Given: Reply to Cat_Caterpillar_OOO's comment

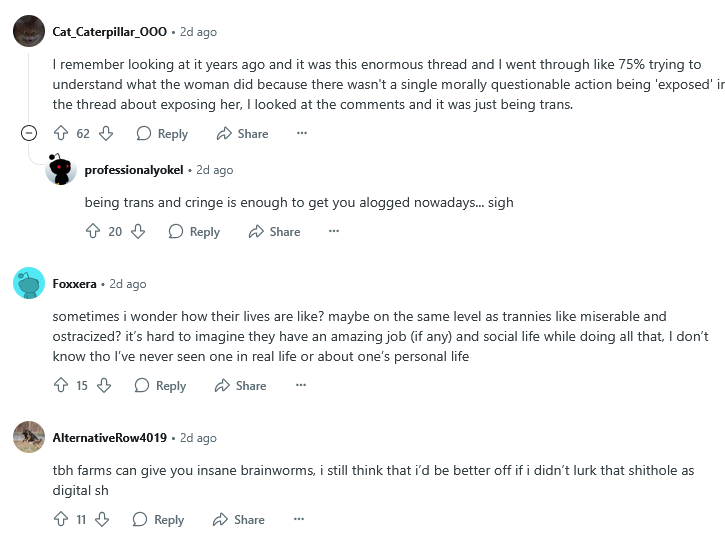Looking at the screenshot, I should point(162,133).
